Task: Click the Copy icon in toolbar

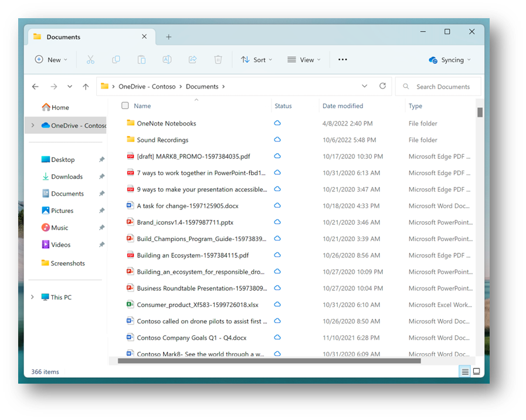Action: tap(116, 60)
